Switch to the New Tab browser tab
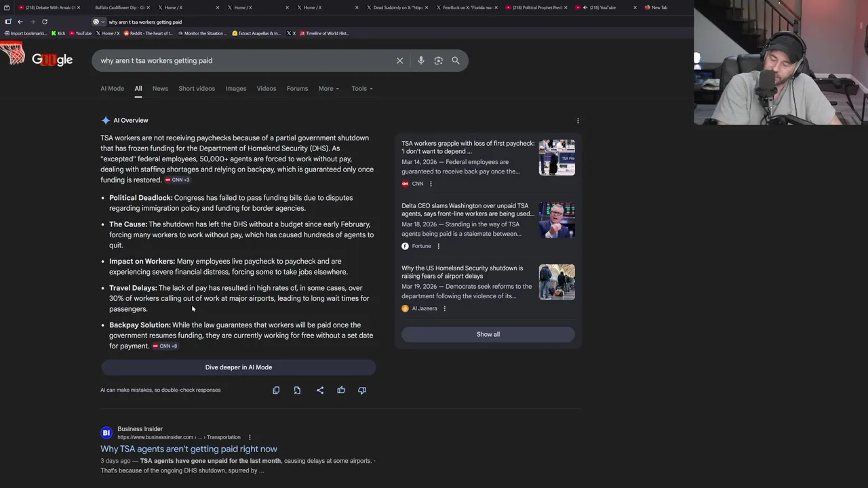This screenshot has width=868, height=488. 659,7
